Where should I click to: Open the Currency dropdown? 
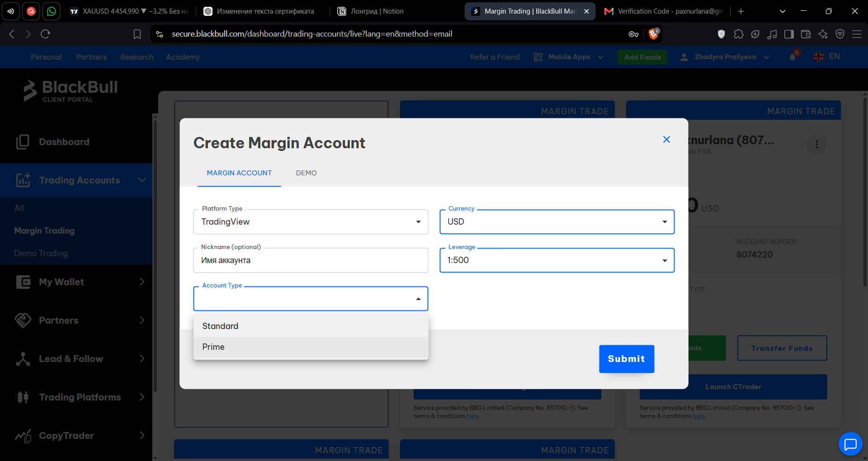click(557, 222)
